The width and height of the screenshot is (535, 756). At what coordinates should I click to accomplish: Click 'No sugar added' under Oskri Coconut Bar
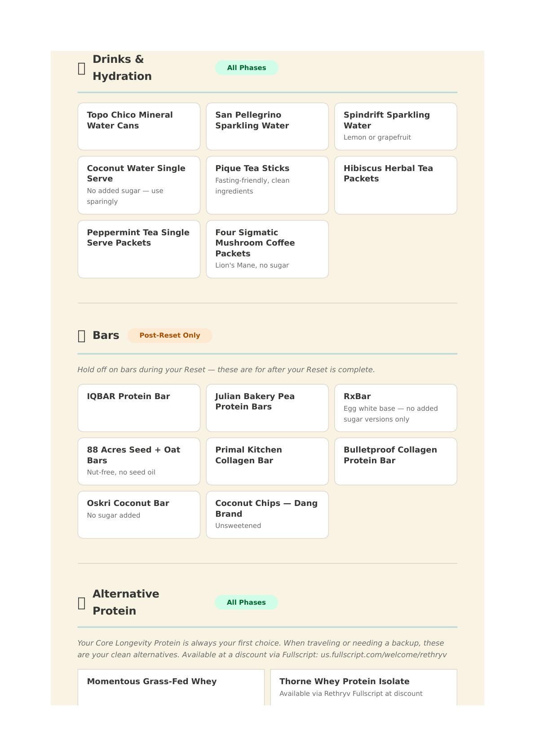click(x=114, y=515)
